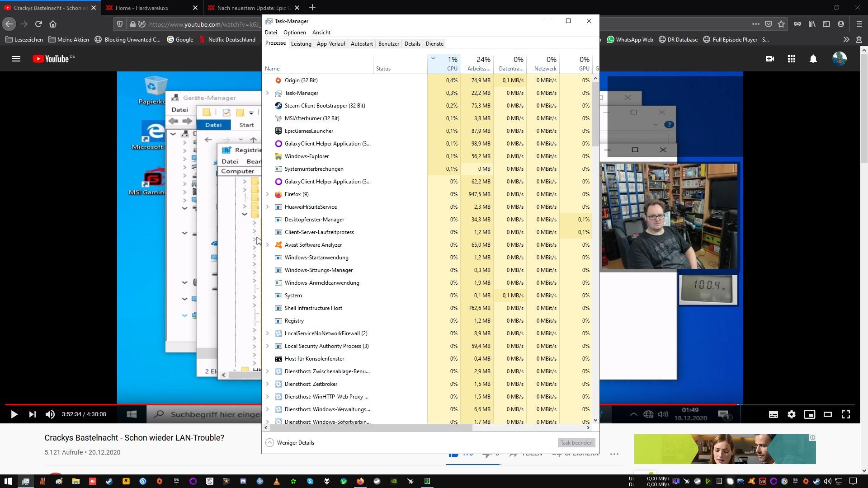Go to Firefox home page
Image resolution: width=868 pixels, height=488 pixels.
[53, 24]
